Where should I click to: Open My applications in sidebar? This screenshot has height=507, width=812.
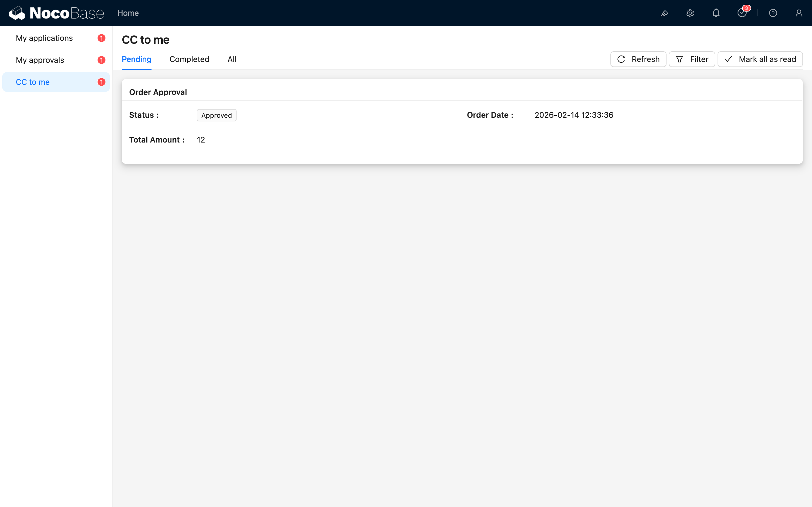(x=44, y=38)
